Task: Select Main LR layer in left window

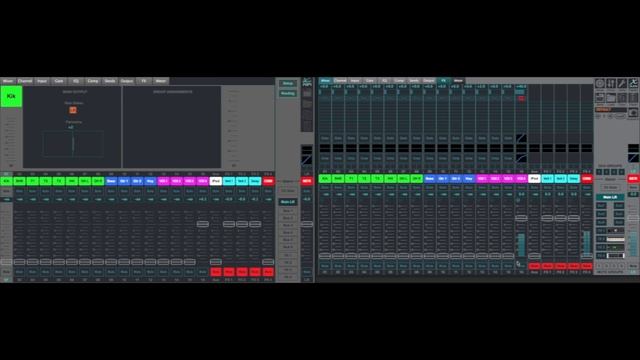Action: coord(288,202)
